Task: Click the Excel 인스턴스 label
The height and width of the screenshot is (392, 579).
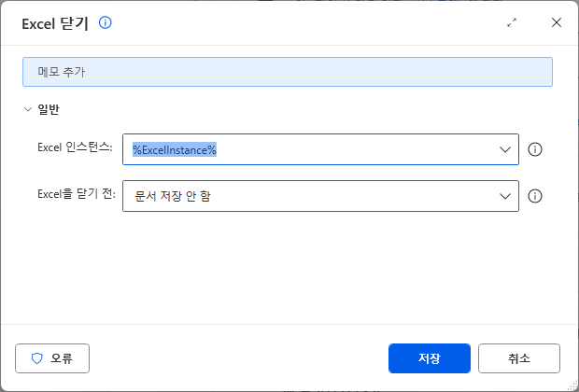Action: click(75, 147)
